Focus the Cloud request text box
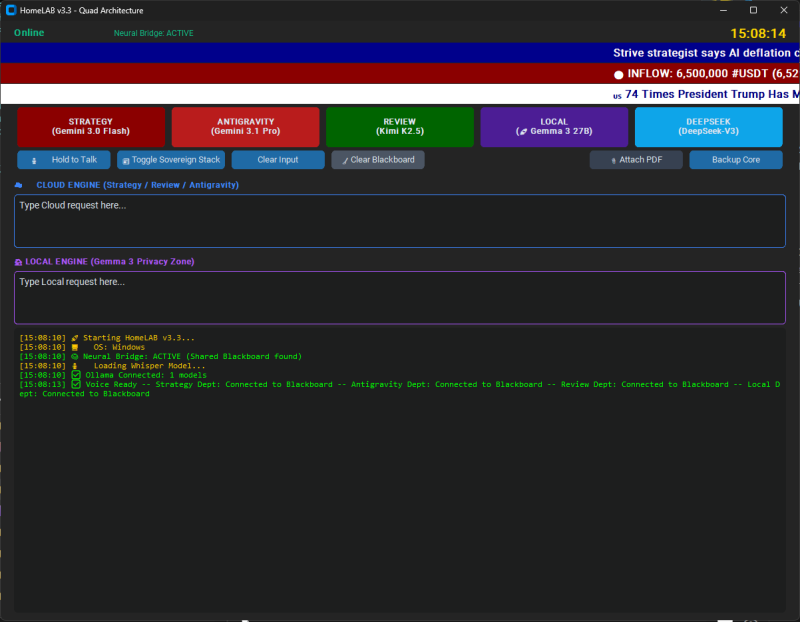 coord(399,221)
